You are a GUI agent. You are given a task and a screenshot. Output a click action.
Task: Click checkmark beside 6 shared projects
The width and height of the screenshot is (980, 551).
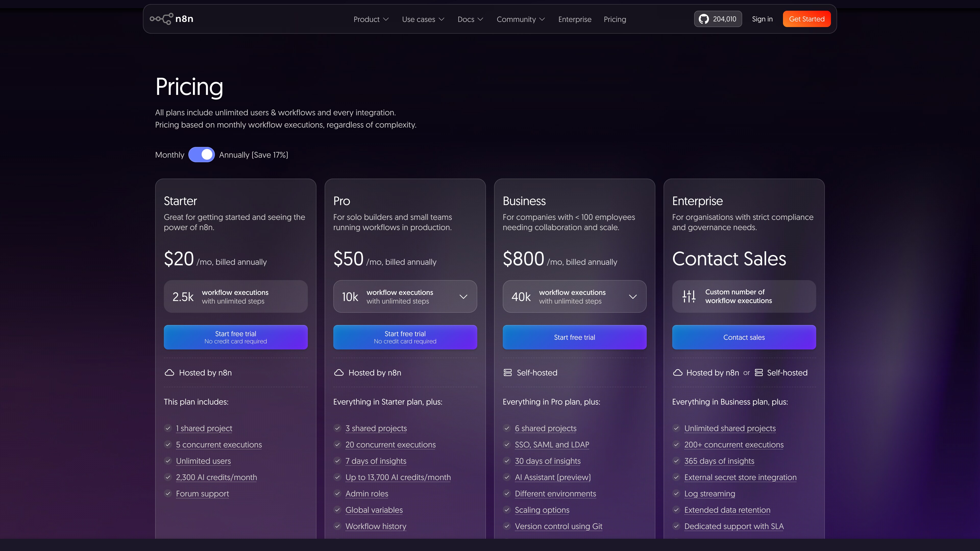[x=507, y=428]
